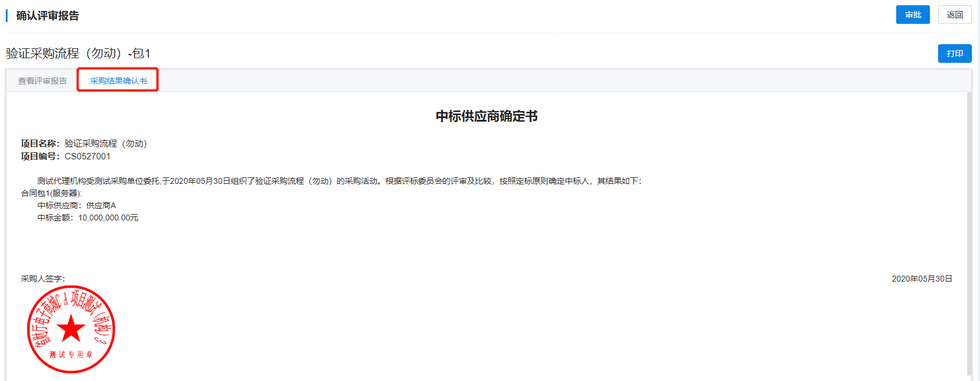Click the bid amount 10,000,000.00元
980x381 pixels.
[x=108, y=218]
